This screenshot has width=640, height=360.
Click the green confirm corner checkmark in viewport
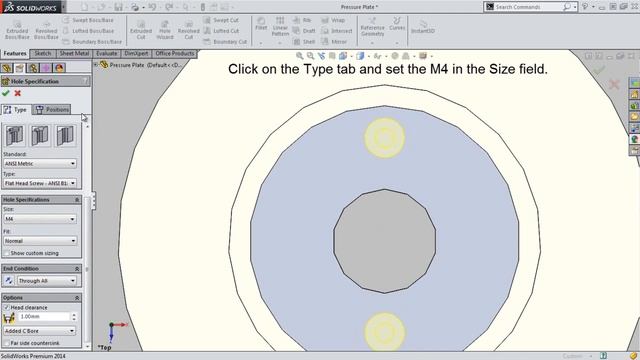pyautogui.click(x=599, y=70)
